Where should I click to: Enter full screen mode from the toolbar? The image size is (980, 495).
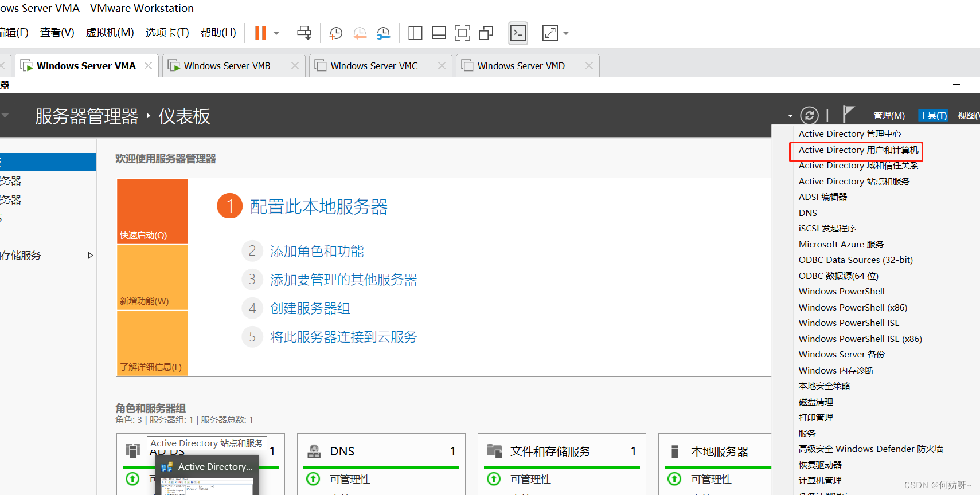[x=462, y=33]
